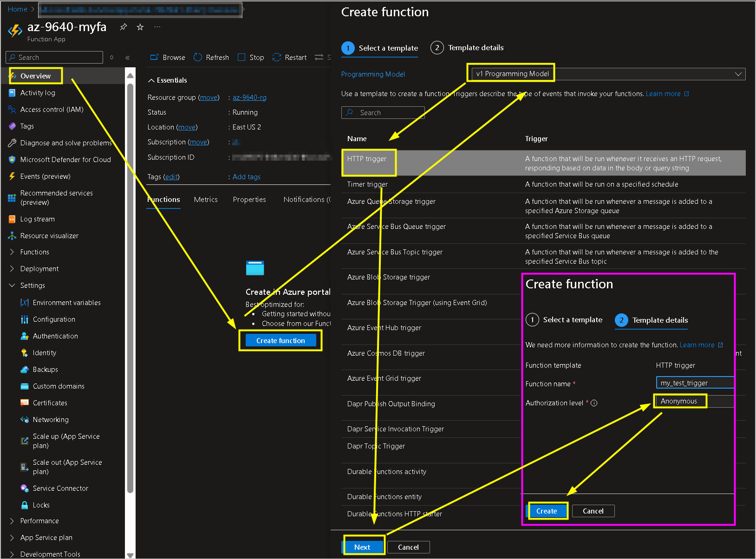Click the Scale up (App Service plan) icon
This screenshot has width=756, height=559.
tap(25, 441)
